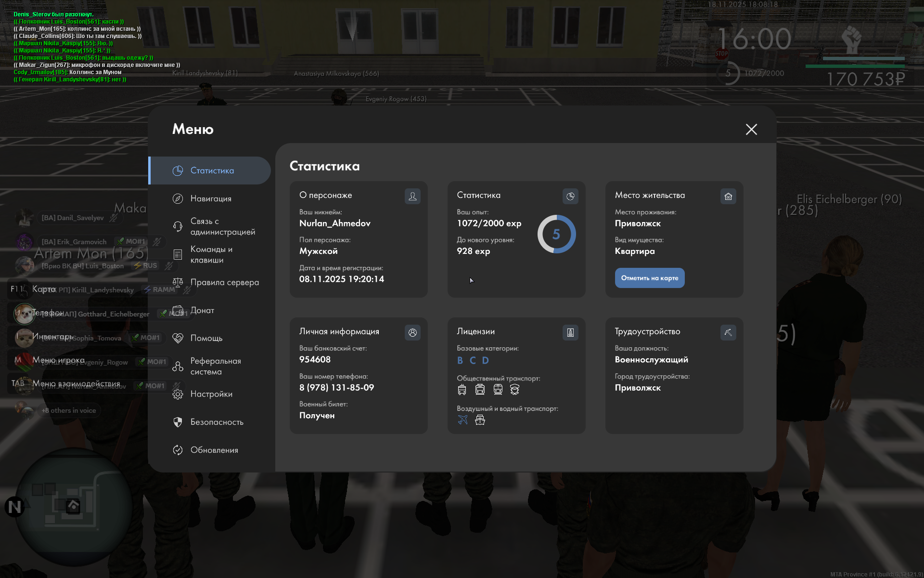Select the Статистика sidebar tab
Image resolution: width=924 pixels, height=578 pixels.
tap(212, 171)
